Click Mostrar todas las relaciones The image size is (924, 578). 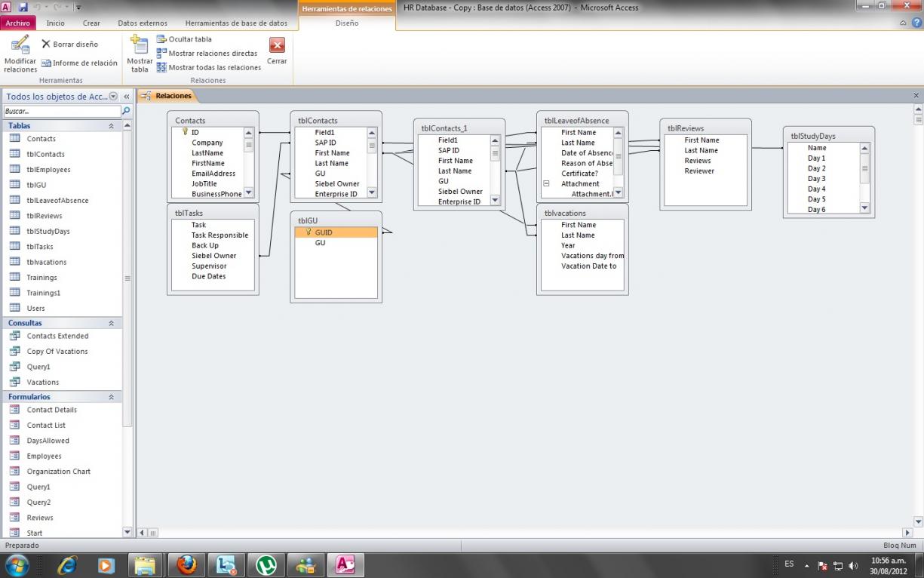click(x=209, y=67)
